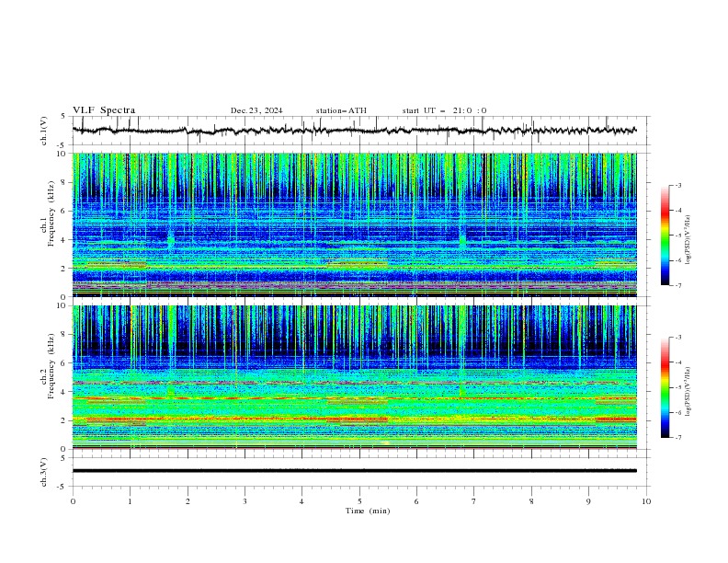Click the ch.1 voltage waveform trace
This screenshot has width=728, height=563.
[354, 131]
